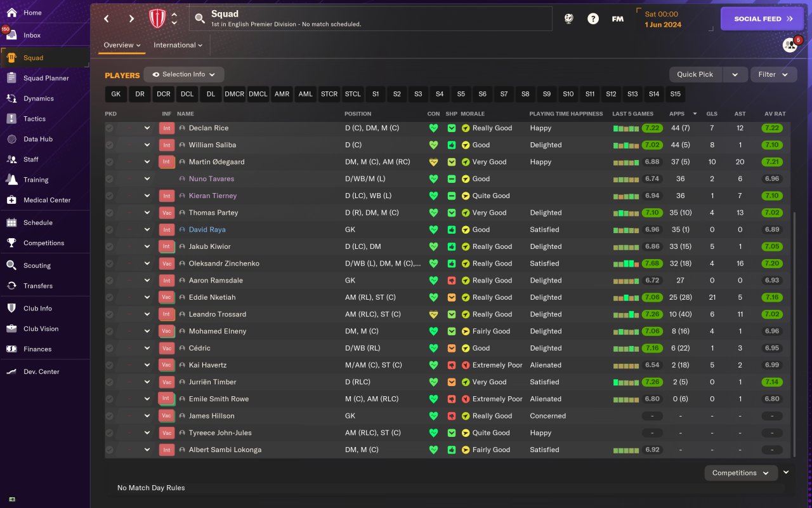Select the DMCR position slot
Screen dimensions: 812x508
coord(234,94)
